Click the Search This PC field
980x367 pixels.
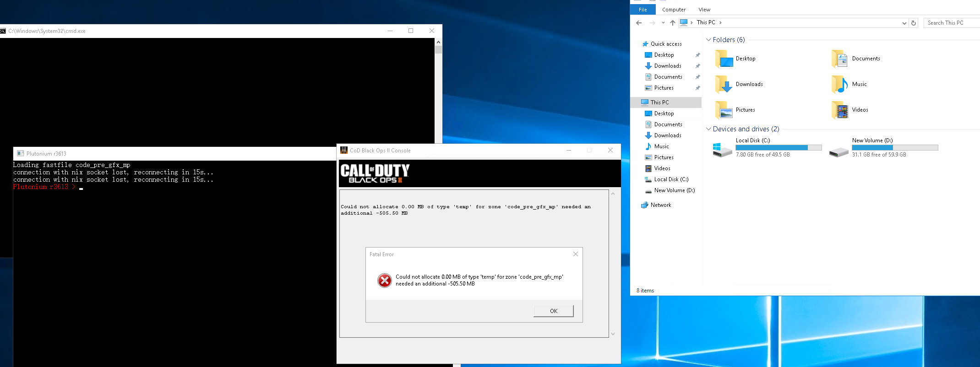pyautogui.click(x=953, y=23)
